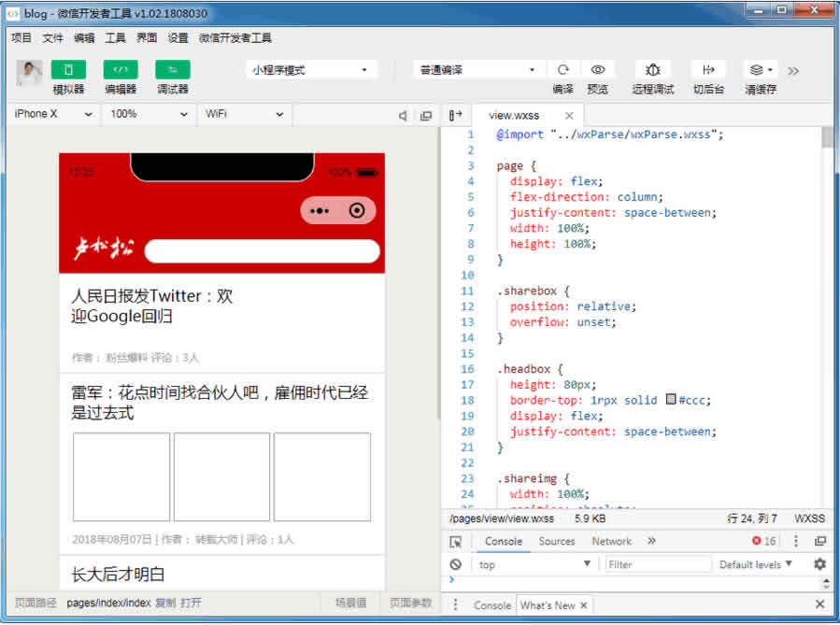Toggle the 编辑器 editor panel
840x625 pixels.
click(121, 70)
